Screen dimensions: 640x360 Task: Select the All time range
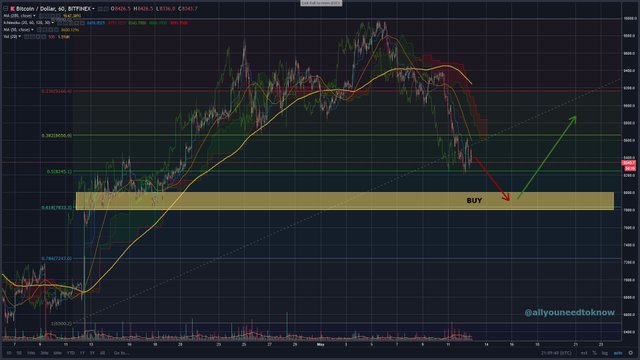pyautogui.click(x=102, y=353)
